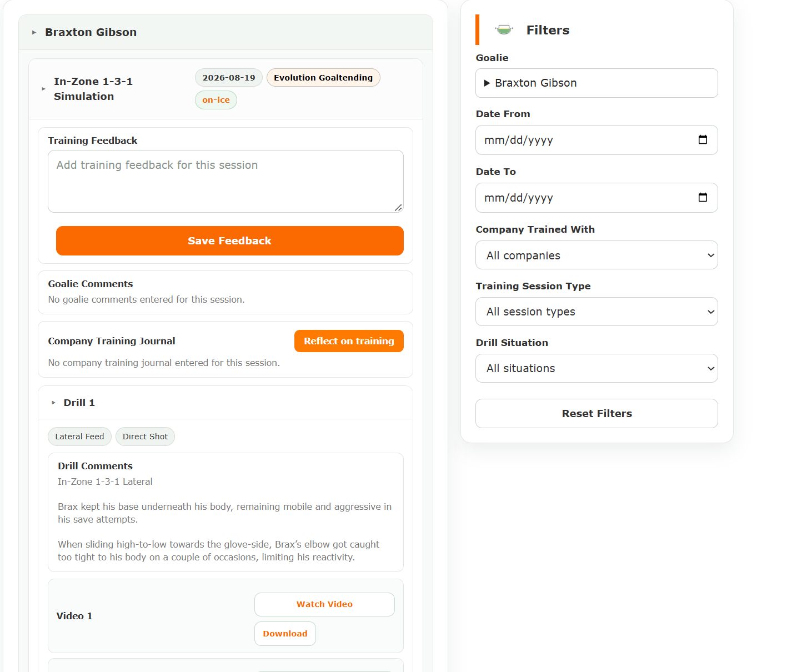Click the Drill Comments heading
This screenshot has width=802, height=672.
coord(96,466)
